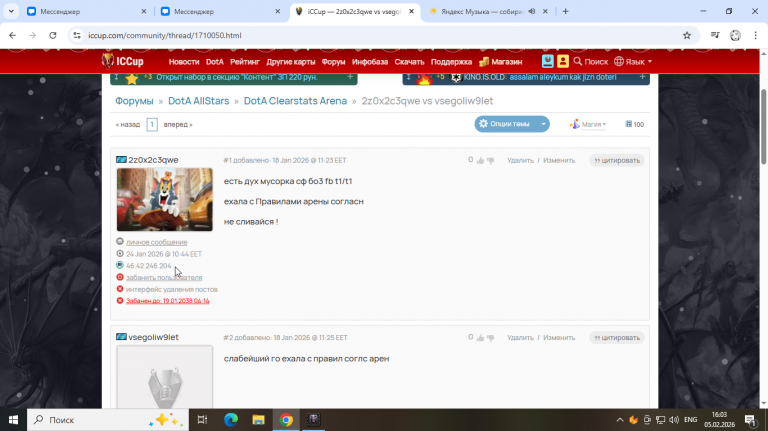Click Chrome icon on the taskbar

286,420
